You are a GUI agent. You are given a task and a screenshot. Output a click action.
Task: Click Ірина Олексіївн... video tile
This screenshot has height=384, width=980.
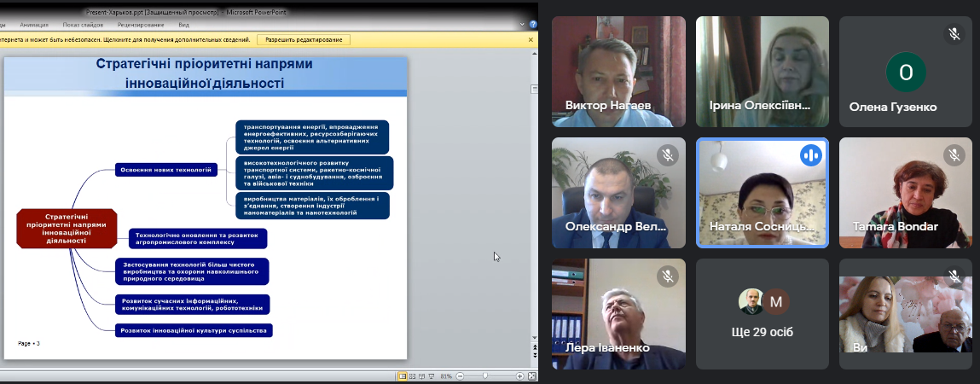(x=763, y=72)
